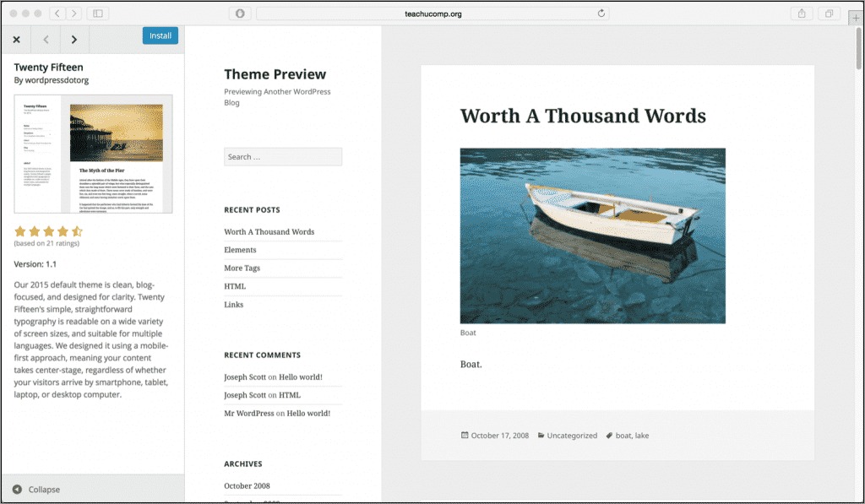The height and width of the screenshot is (504, 865).
Task: Click the boat tag link
Action: 623,436
